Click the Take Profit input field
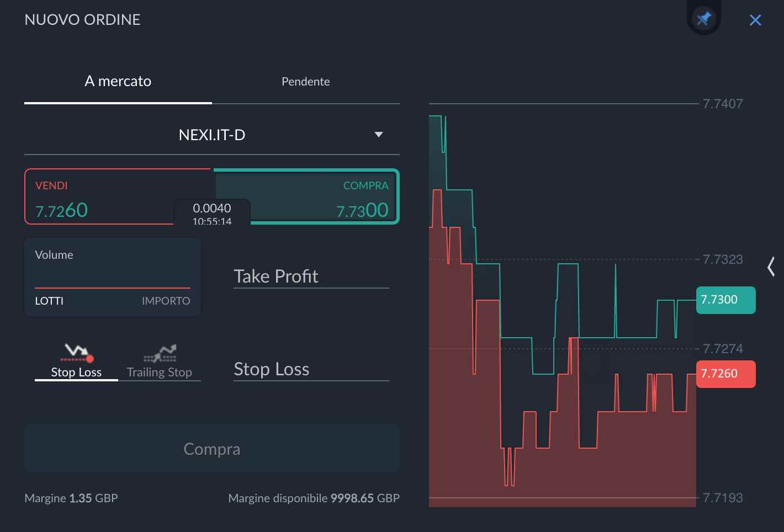 (x=311, y=276)
